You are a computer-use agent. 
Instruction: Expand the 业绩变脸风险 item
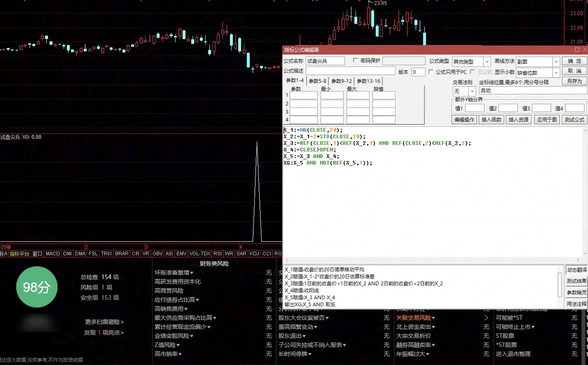point(174,336)
